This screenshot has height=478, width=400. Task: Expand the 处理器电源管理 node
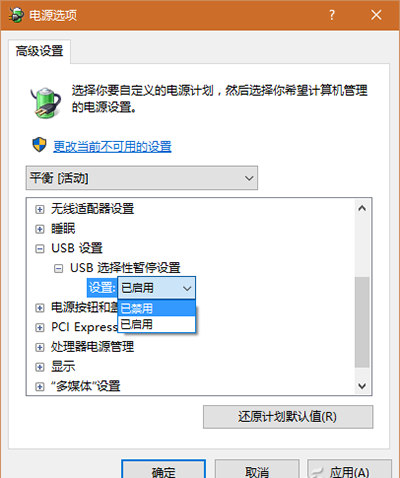click(40, 347)
